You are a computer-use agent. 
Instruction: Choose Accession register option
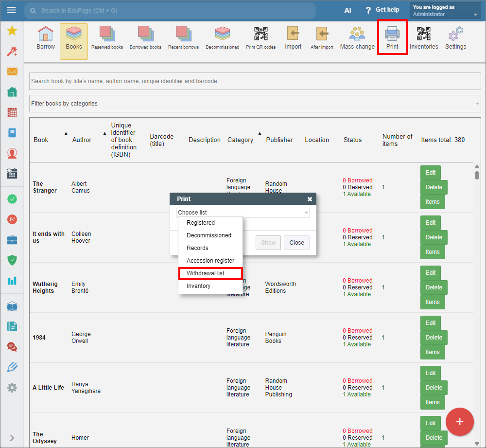click(210, 261)
